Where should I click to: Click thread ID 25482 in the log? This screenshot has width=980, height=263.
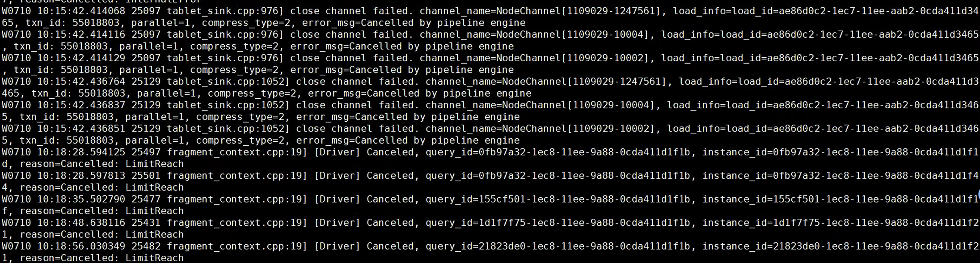click(x=146, y=246)
